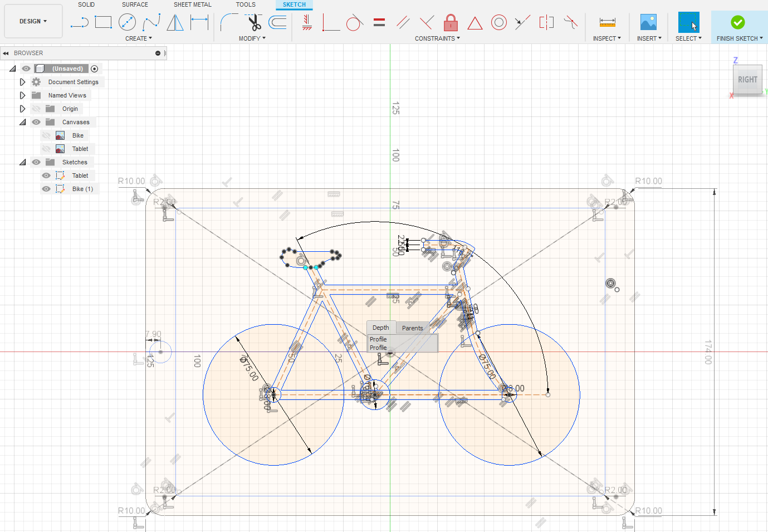The height and width of the screenshot is (532, 768).
Task: Switch to the SURFACE tab
Action: click(135, 4)
